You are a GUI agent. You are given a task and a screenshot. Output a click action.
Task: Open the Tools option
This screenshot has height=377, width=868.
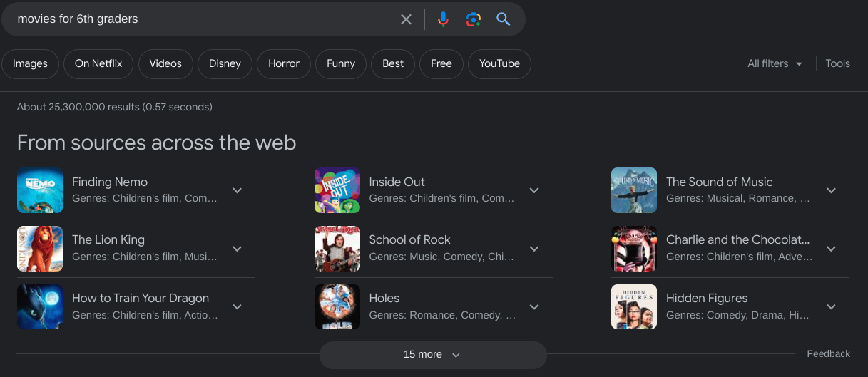coord(837,63)
